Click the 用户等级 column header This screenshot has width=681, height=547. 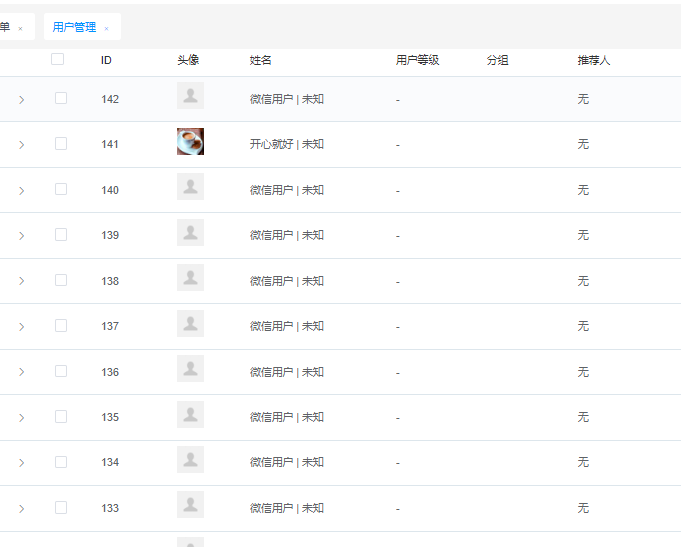417,60
